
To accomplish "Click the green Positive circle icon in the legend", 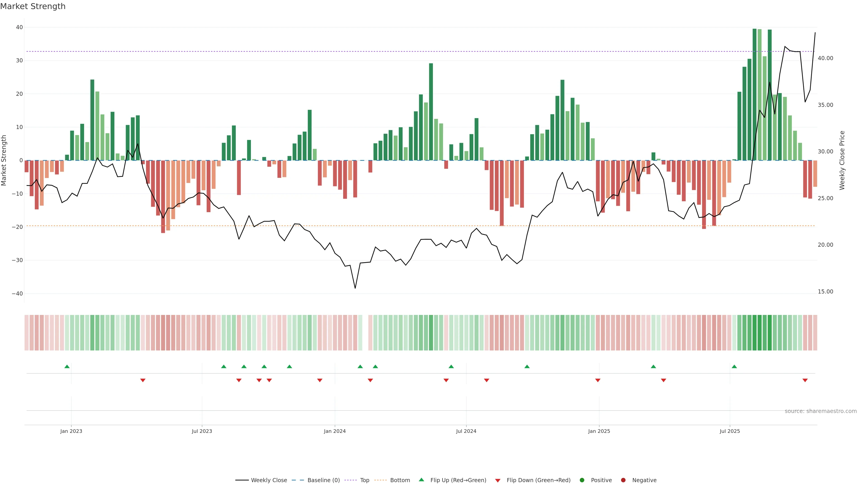I will pyautogui.click(x=582, y=480).
